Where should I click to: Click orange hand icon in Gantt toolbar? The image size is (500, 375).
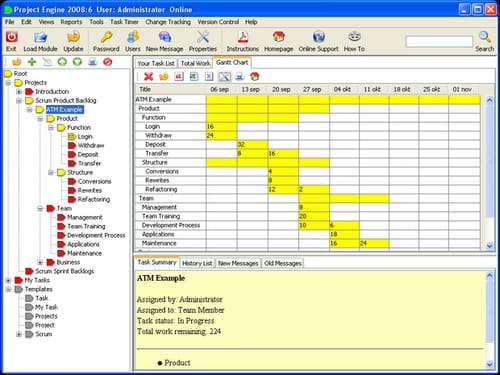coord(164,77)
